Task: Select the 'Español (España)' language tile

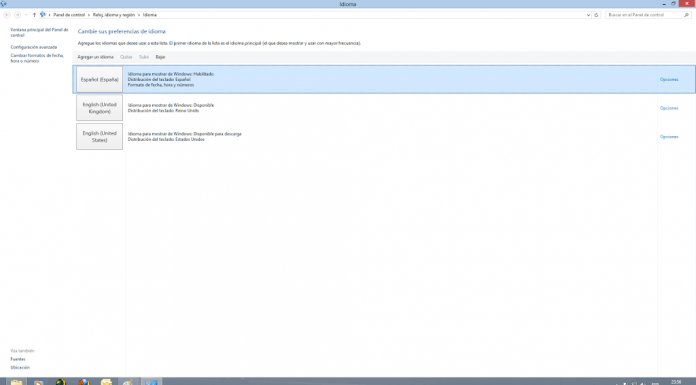Action: point(99,79)
